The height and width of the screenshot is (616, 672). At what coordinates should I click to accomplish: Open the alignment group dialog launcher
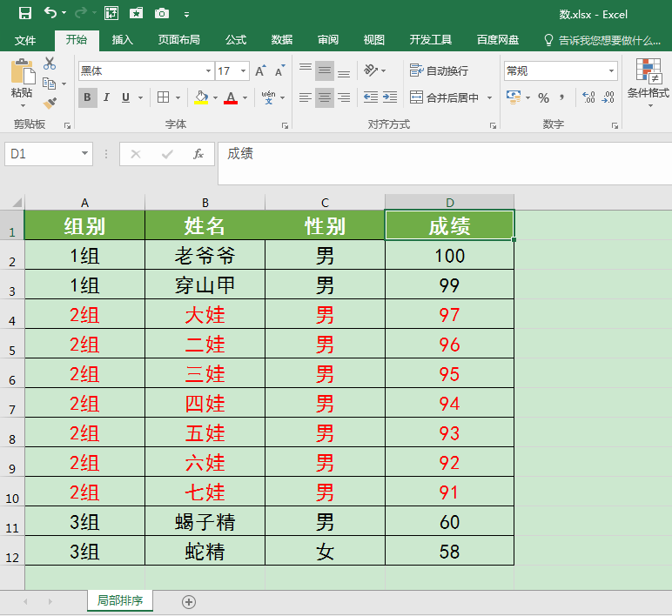coord(493,125)
